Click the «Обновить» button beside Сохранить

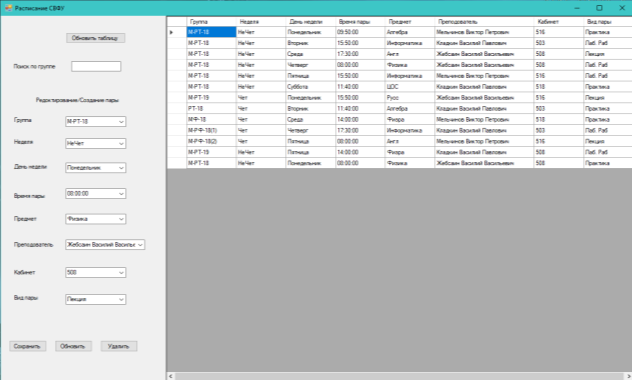[x=73, y=346]
